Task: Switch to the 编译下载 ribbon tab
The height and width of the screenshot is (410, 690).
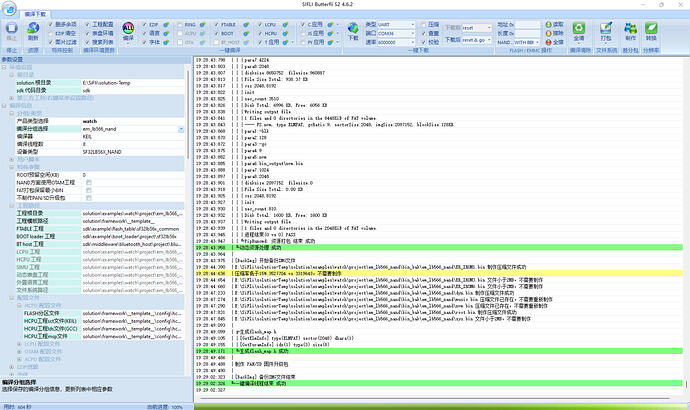Action: 35,14
